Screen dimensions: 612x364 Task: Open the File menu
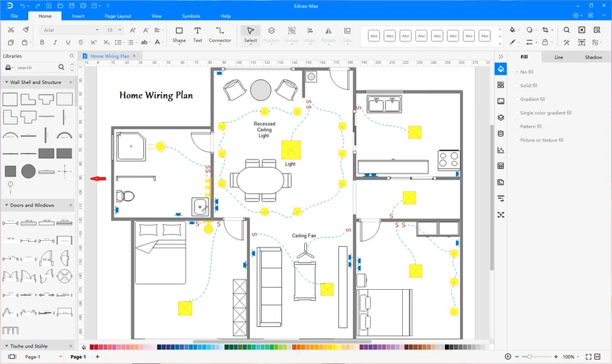tap(14, 16)
